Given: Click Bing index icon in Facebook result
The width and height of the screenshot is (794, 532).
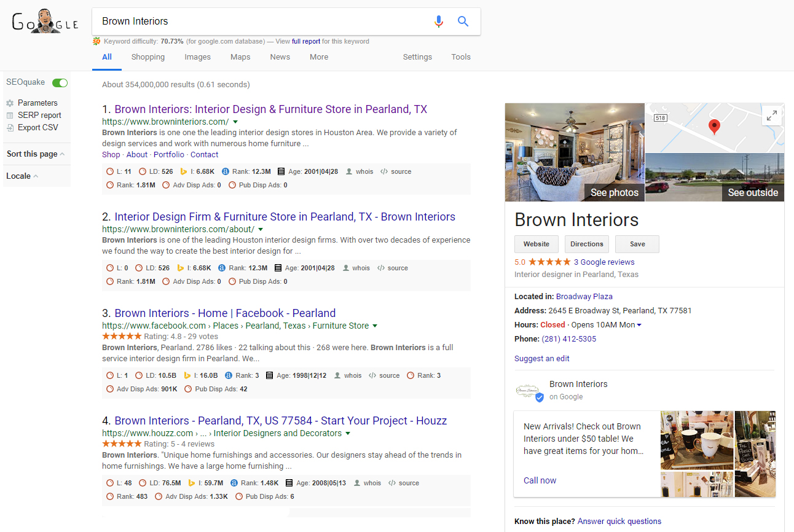Looking at the screenshot, I should point(187,376).
